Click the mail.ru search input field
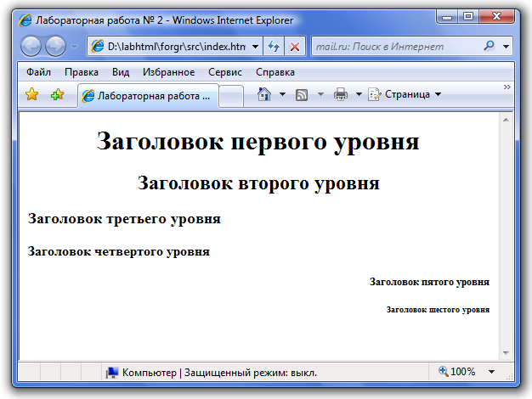Image resolution: width=532 pixels, height=399 pixels. (x=397, y=46)
